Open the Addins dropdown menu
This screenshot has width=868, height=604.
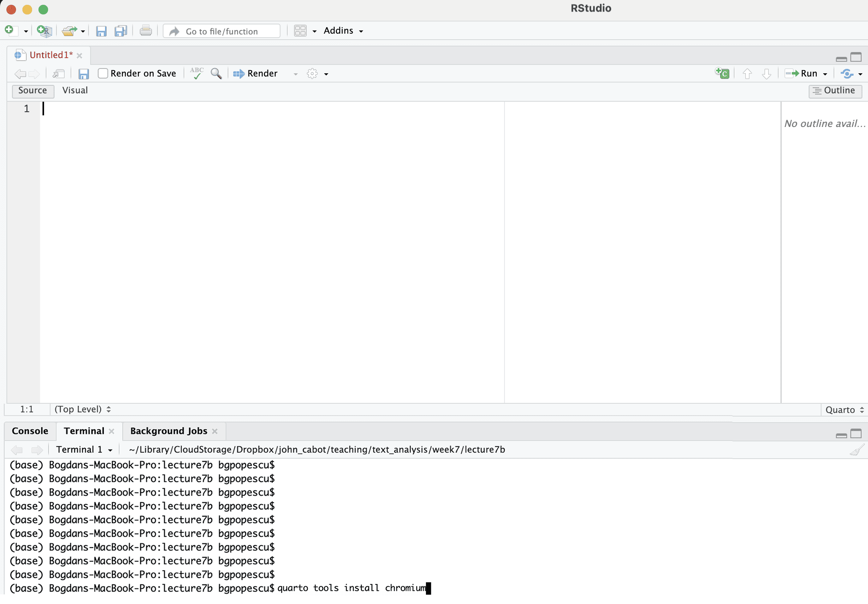tap(343, 31)
